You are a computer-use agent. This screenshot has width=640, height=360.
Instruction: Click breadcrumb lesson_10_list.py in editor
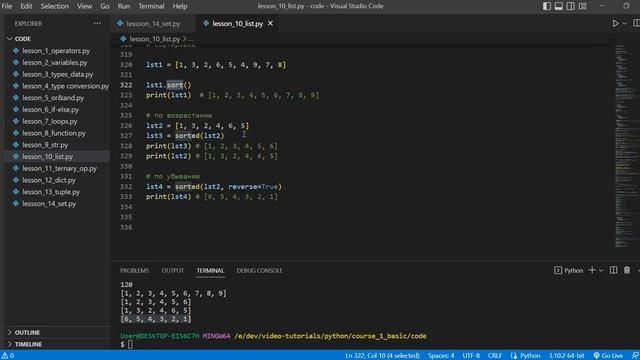pos(154,39)
